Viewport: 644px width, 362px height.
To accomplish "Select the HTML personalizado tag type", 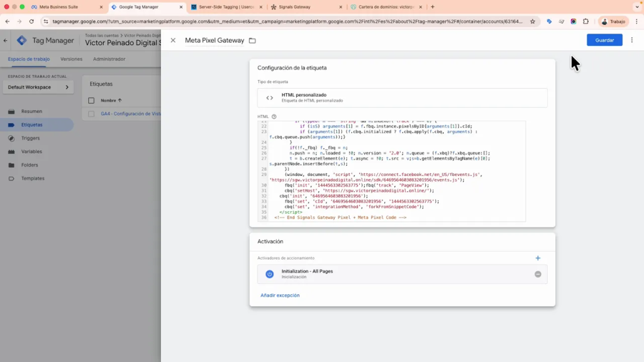I will [402, 97].
